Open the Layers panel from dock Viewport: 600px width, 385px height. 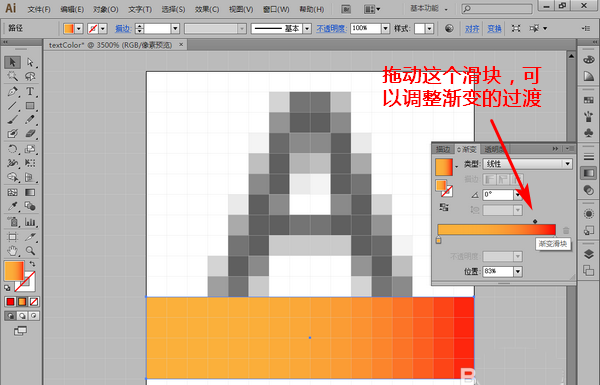tap(589, 254)
